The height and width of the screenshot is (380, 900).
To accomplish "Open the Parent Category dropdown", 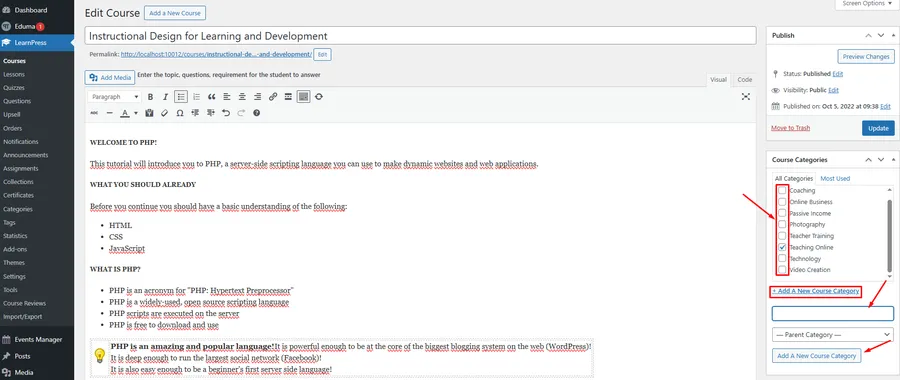I will [x=832, y=335].
